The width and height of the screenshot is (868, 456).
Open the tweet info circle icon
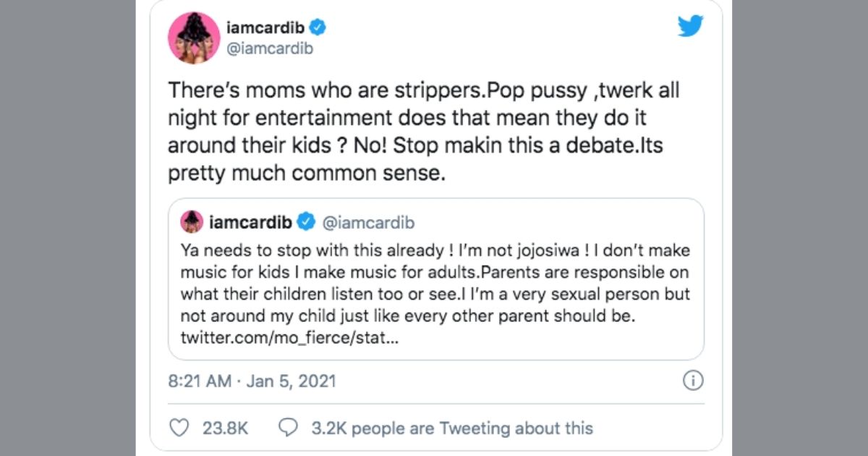point(693,381)
